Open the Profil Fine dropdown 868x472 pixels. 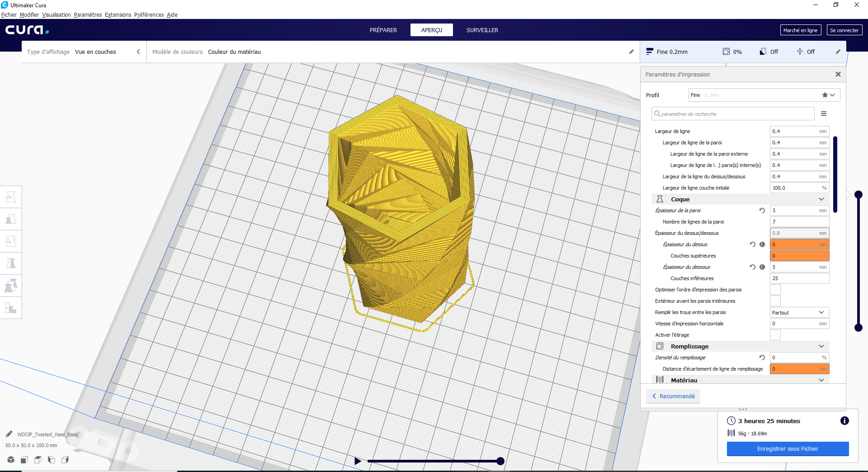pos(764,95)
